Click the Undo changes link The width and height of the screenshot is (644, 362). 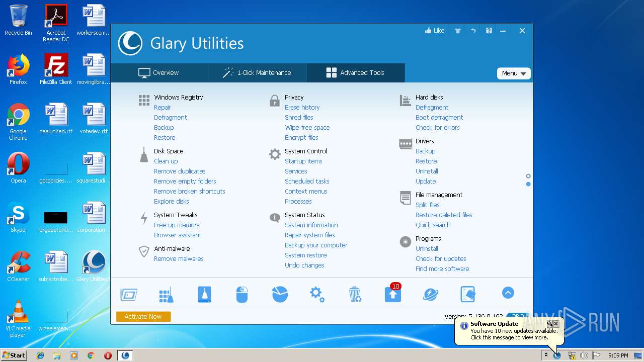[x=304, y=265]
